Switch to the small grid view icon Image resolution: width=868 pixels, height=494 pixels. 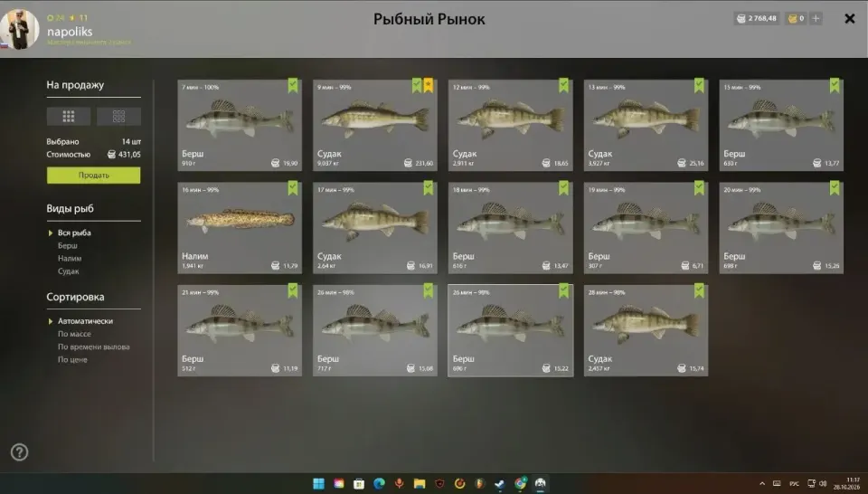[x=118, y=117]
